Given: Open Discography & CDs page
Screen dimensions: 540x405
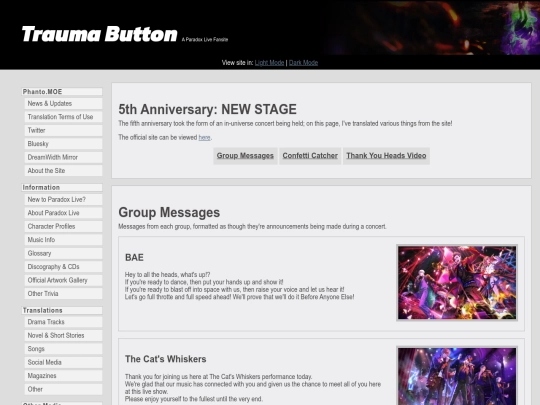Looking at the screenshot, I should pyautogui.click(x=63, y=267).
